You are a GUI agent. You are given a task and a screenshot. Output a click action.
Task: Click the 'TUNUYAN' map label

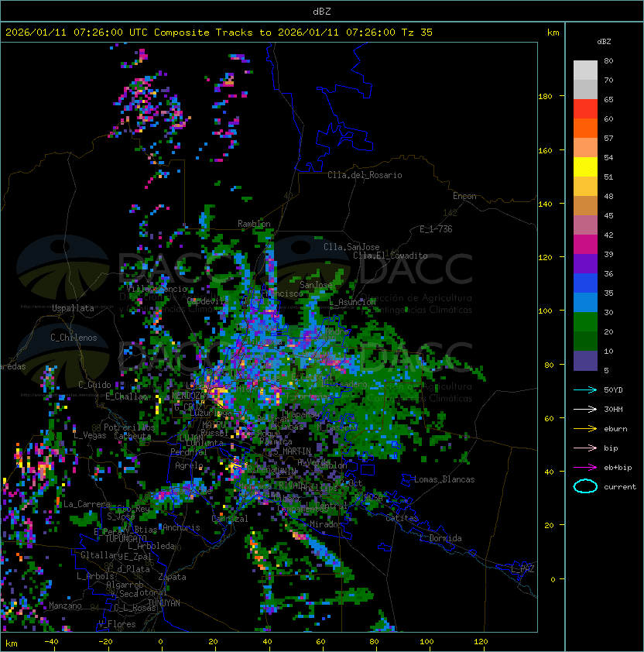[164, 603]
